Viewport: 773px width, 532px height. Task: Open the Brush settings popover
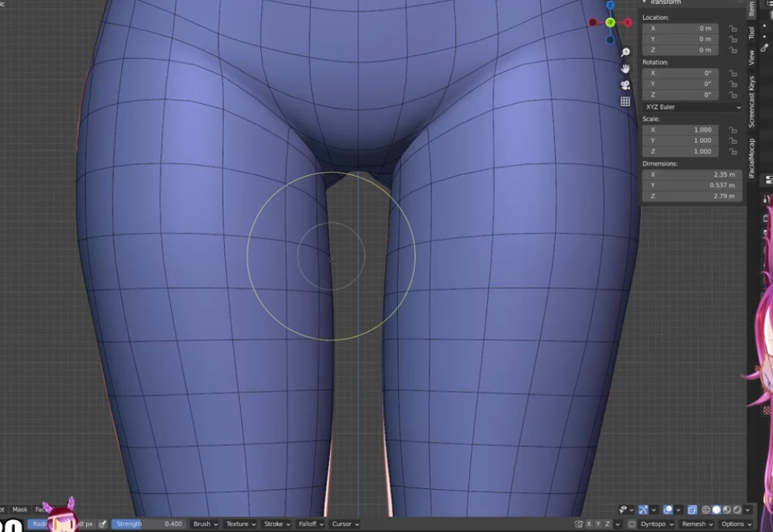[205, 524]
